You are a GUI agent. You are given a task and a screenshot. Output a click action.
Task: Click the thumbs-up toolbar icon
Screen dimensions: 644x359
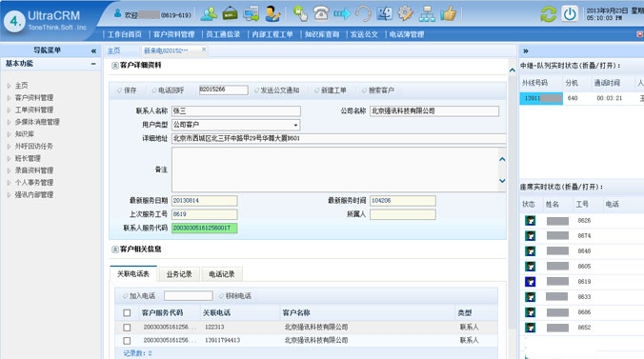click(x=448, y=13)
